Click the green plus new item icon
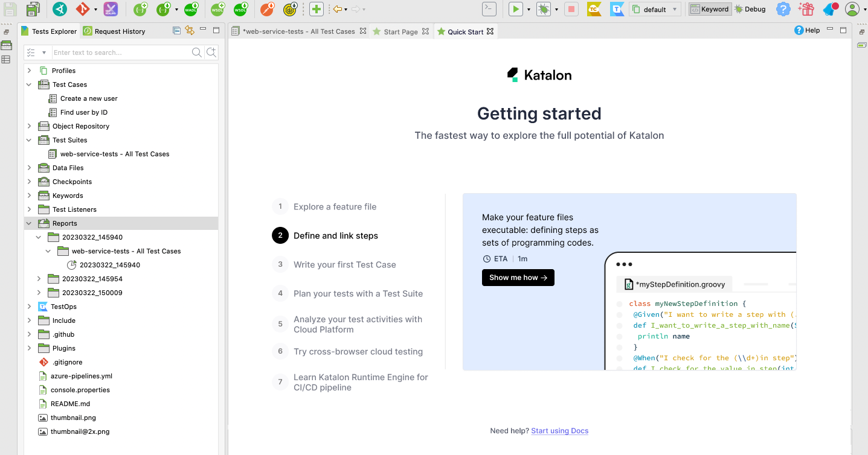The width and height of the screenshot is (868, 455). click(317, 9)
